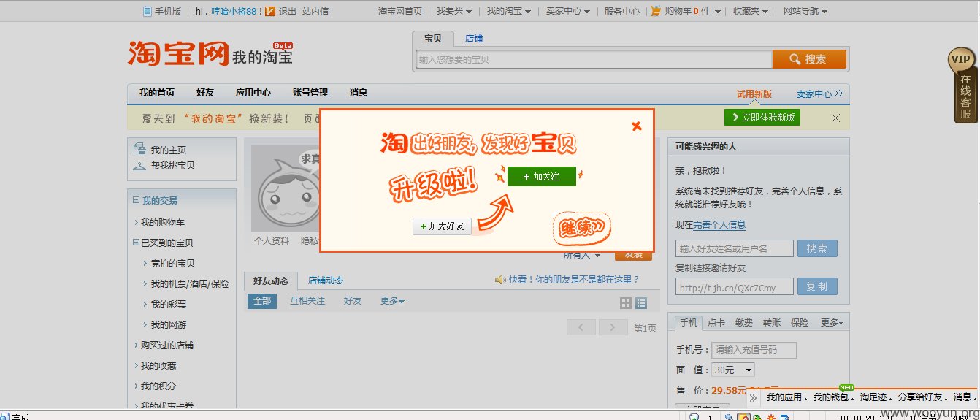Switch to list view icon
The height and width of the screenshot is (420, 980).
click(641, 303)
